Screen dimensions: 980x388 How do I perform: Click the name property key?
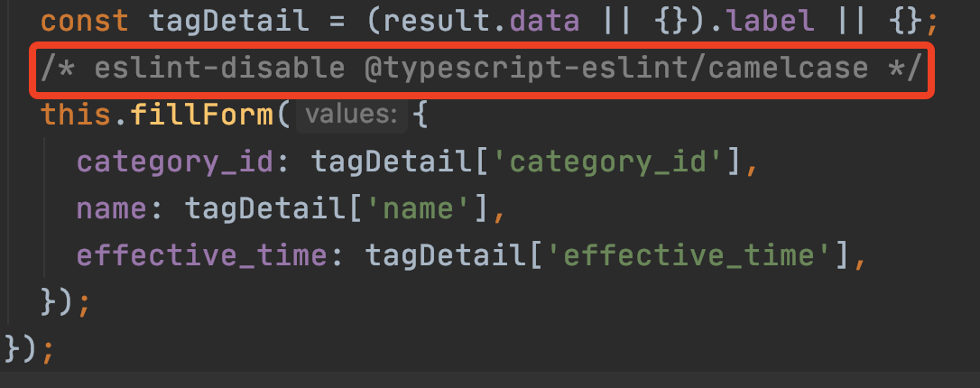pyautogui.click(x=111, y=208)
